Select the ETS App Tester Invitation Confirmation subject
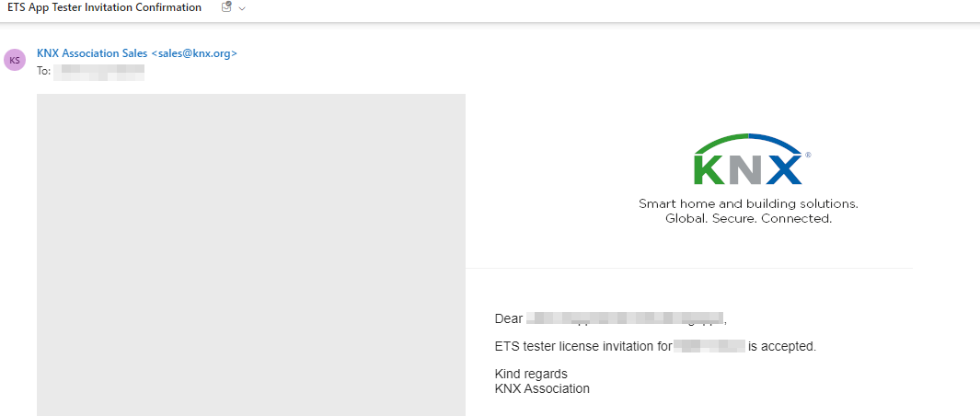The image size is (980, 416). pyautogui.click(x=104, y=7)
